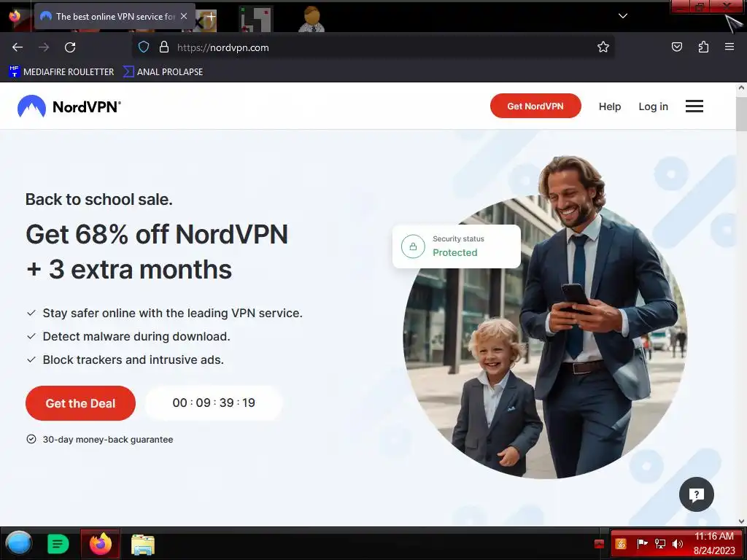Viewport: 747px width, 560px height.
Task: Click the page scrollbar up arrow
Action: 741,87
